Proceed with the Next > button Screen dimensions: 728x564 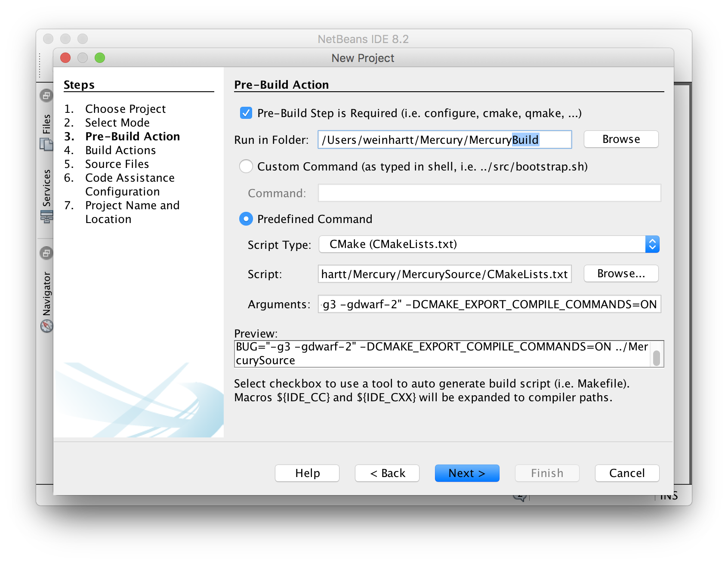[x=467, y=473]
